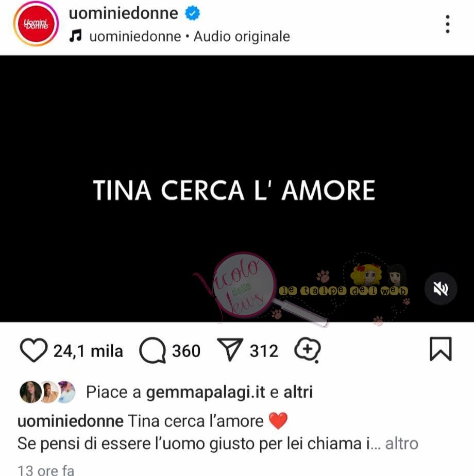This screenshot has height=476, width=474.
Task: Tap the music note audio icon
Action: pos(76,36)
